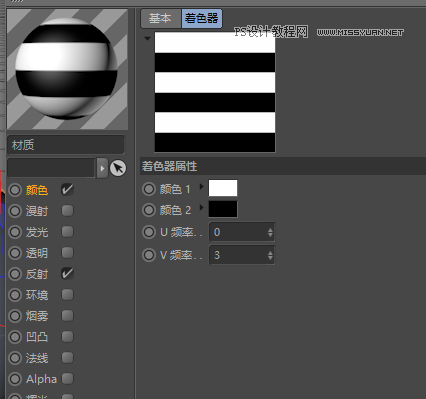This screenshot has width=426, height=399.
Task: Disable the 反射 channel checkbox
Action: [x=67, y=274]
